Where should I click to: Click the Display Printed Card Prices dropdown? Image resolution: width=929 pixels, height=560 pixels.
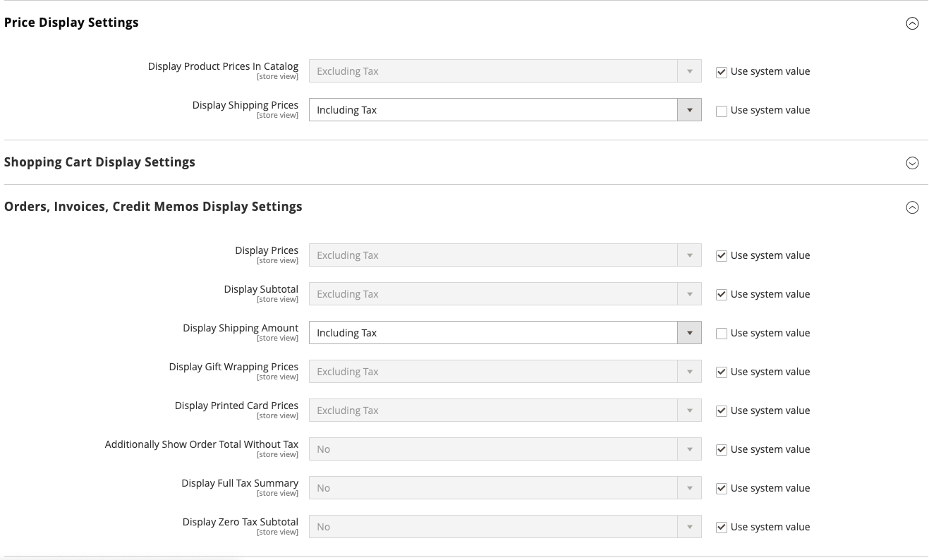coord(505,410)
